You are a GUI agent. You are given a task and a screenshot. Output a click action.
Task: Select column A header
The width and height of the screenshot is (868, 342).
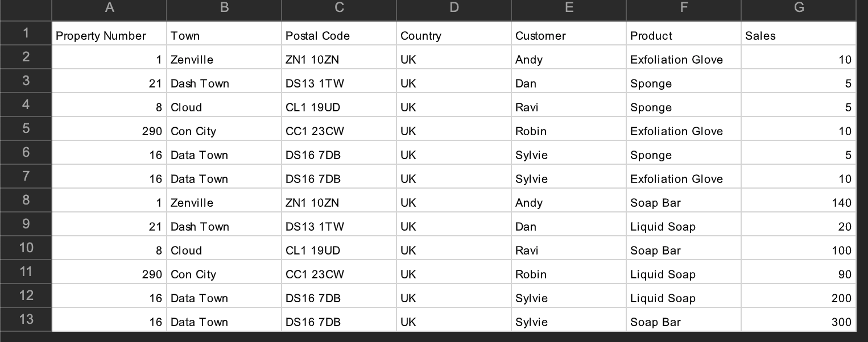(x=109, y=8)
